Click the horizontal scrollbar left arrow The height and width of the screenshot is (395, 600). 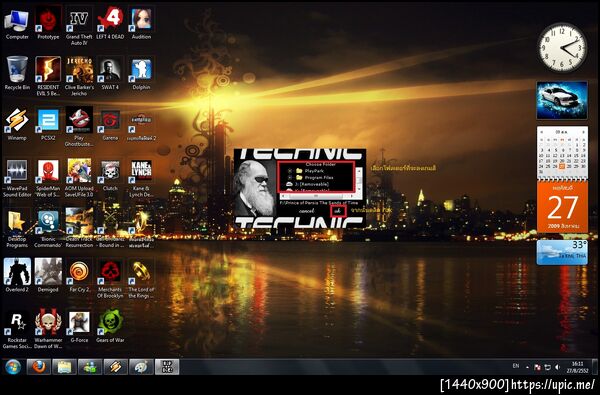tap(283, 196)
